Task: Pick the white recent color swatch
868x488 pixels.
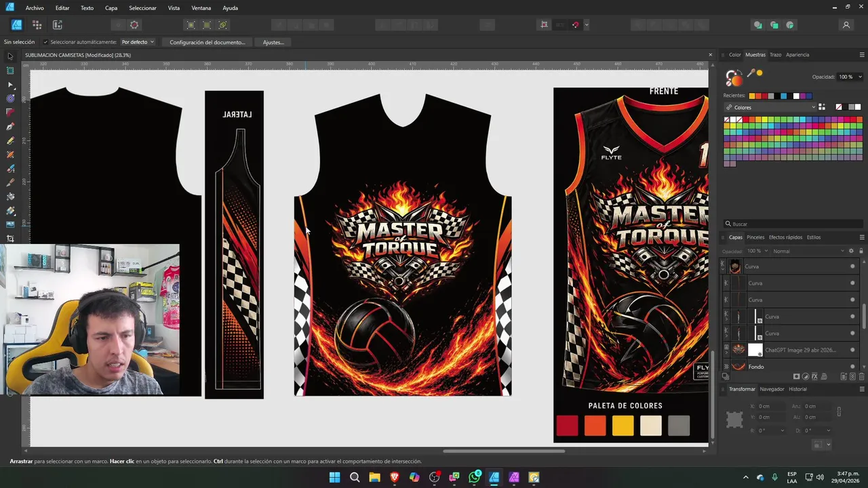Action: click(x=796, y=96)
